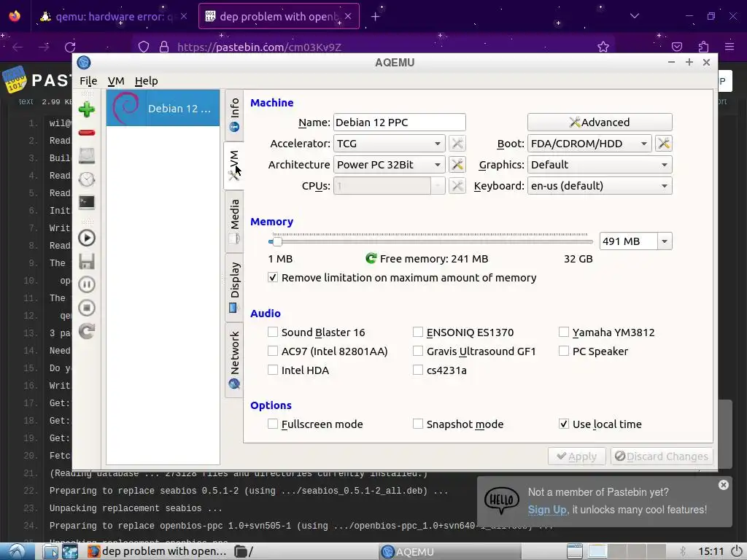Image resolution: width=747 pixels, height=560 pixels.
Task: Click the Apply button
Action: tap(576, 456)
